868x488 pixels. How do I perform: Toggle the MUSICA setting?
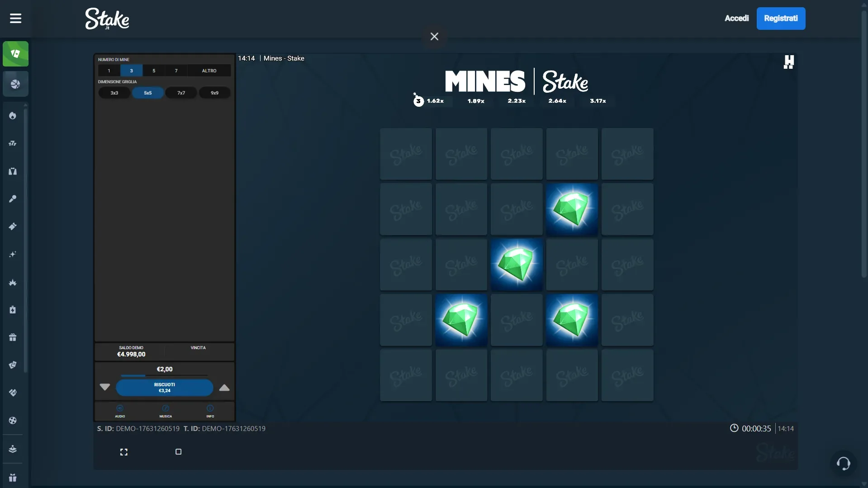tap(166, 411)
